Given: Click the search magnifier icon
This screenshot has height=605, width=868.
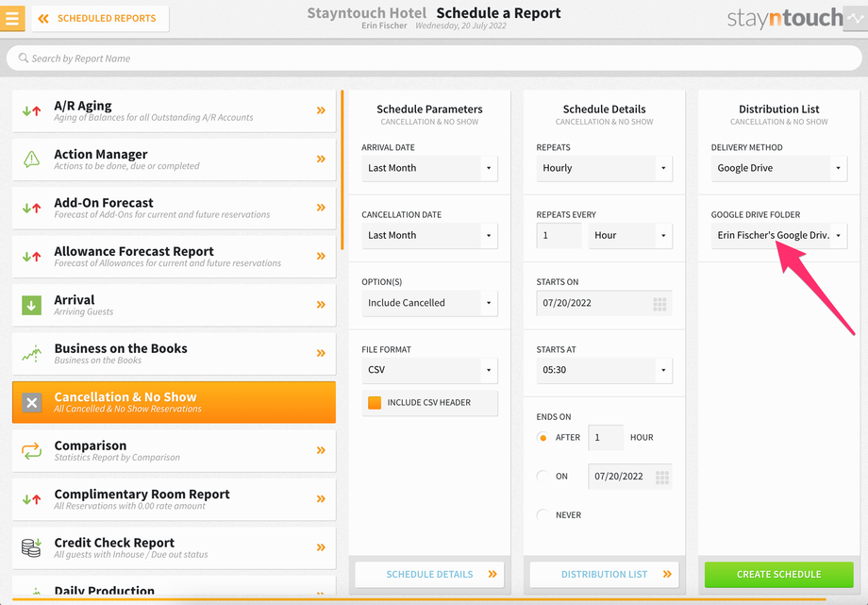Looking at the screenshot, I should (x=24, y=58).
